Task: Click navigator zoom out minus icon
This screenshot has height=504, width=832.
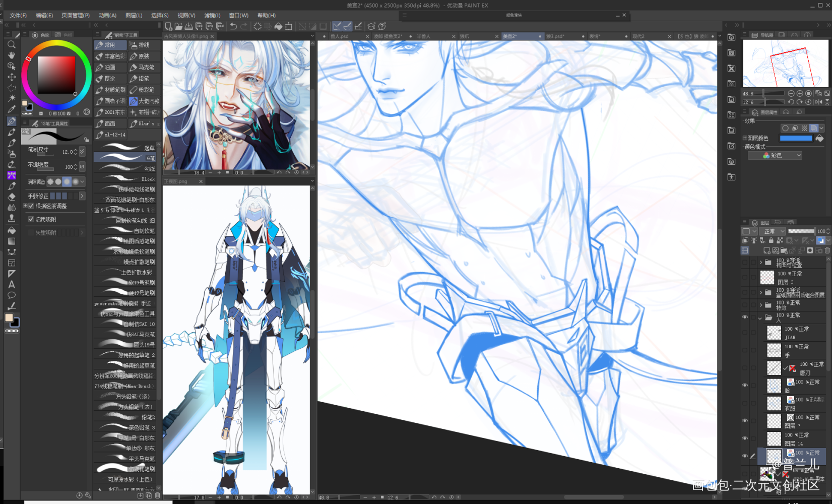Action: [791, 94]
